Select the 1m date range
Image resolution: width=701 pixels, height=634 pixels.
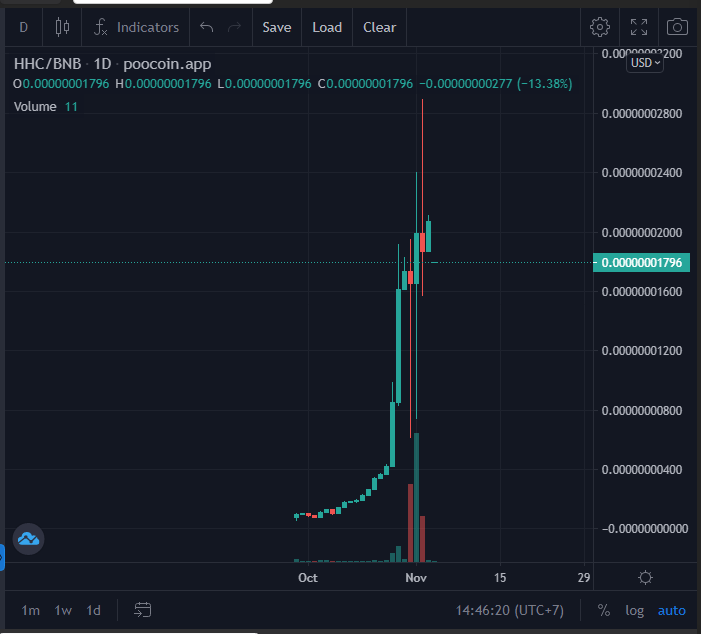30,610
